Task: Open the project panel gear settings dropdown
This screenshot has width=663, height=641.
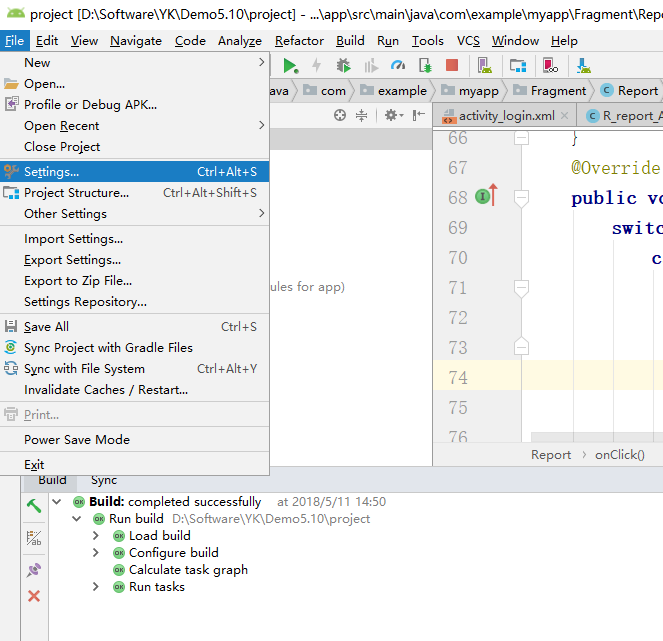Action: [x=394, y=115]
